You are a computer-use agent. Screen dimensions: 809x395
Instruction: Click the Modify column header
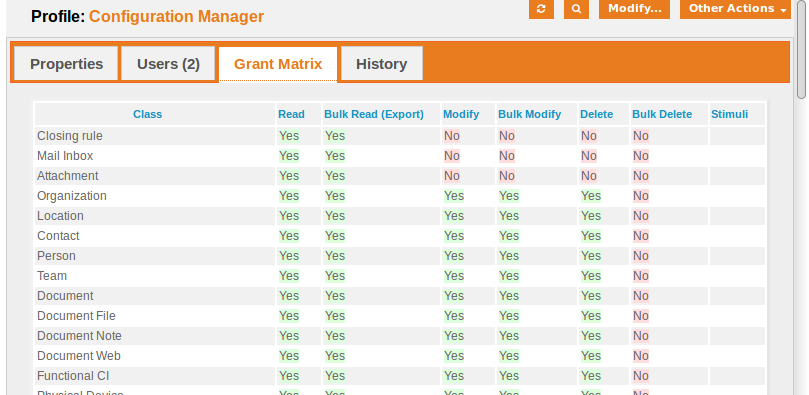[x=461, y=114]
